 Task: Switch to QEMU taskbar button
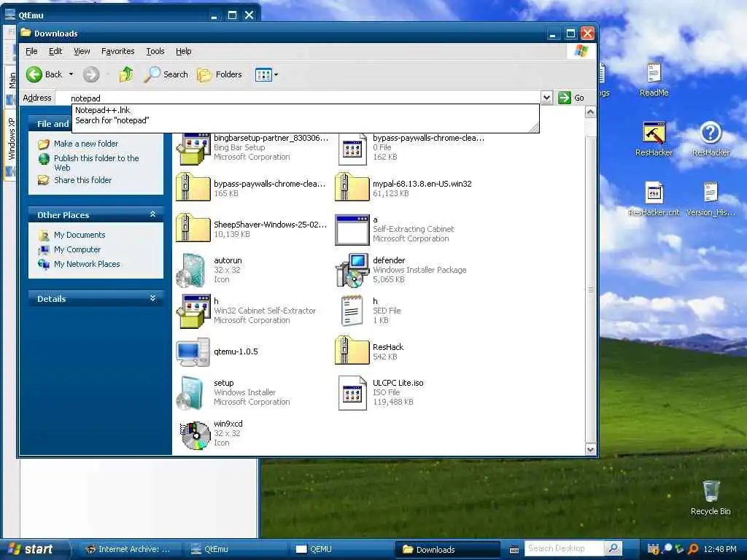[341, 549]
